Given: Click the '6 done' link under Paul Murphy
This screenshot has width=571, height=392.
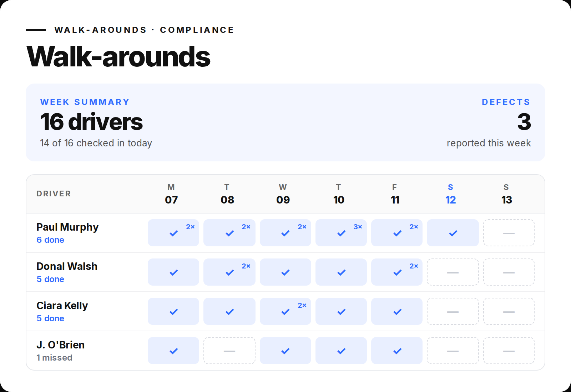Looking at the screenshot, I should (x=50, y=240).
